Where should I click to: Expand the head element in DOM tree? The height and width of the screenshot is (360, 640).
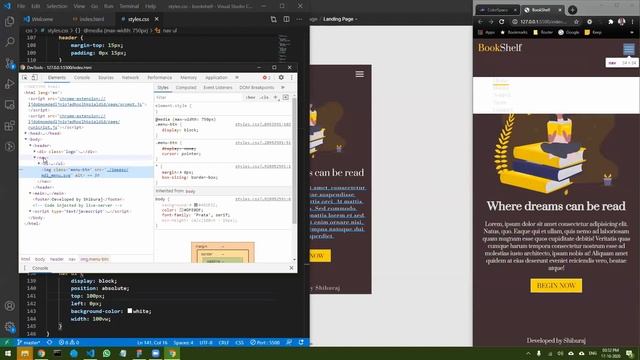point(26,133)
